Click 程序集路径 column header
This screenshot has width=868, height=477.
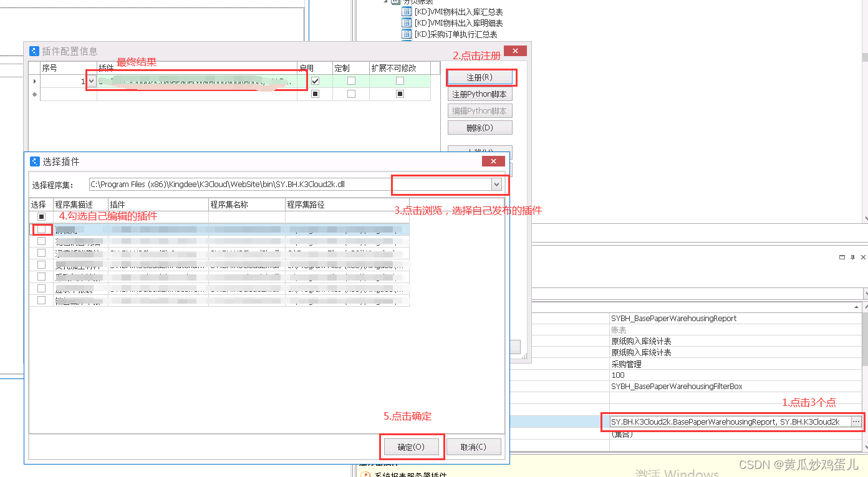pos(347,205)
